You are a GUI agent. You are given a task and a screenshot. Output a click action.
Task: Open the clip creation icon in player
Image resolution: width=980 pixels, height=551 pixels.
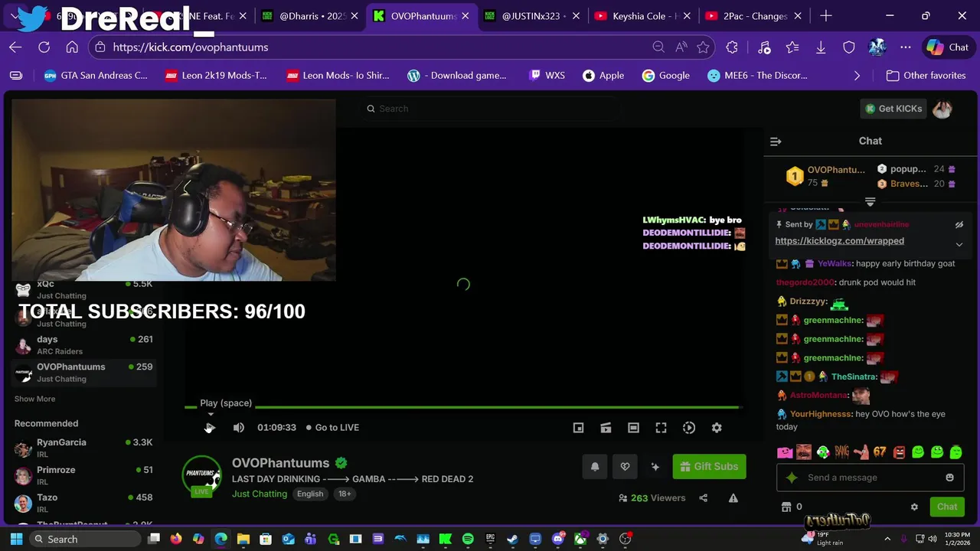[x=606, y=428]
